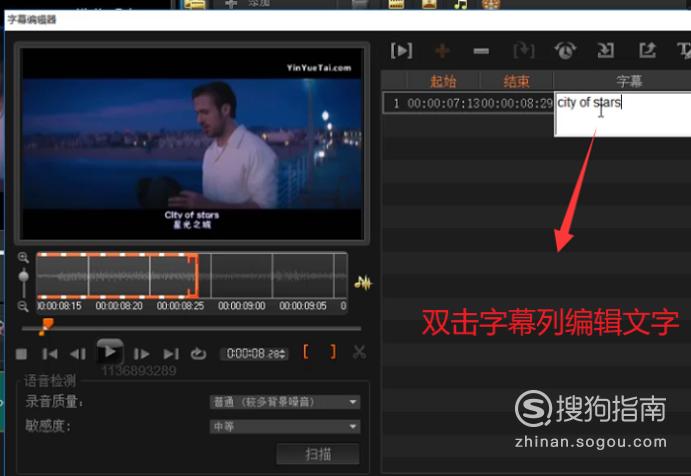Stop video playback

(x=21, y=354)
